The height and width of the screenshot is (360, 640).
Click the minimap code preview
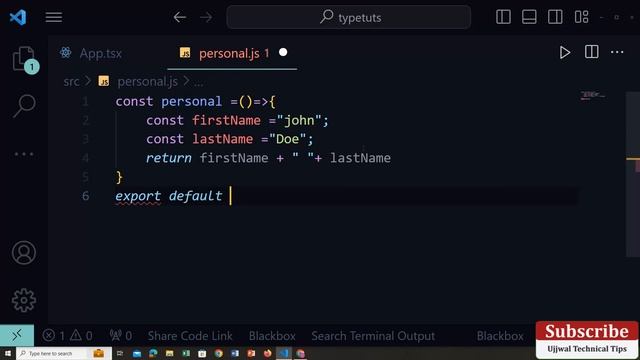[593, 96]
